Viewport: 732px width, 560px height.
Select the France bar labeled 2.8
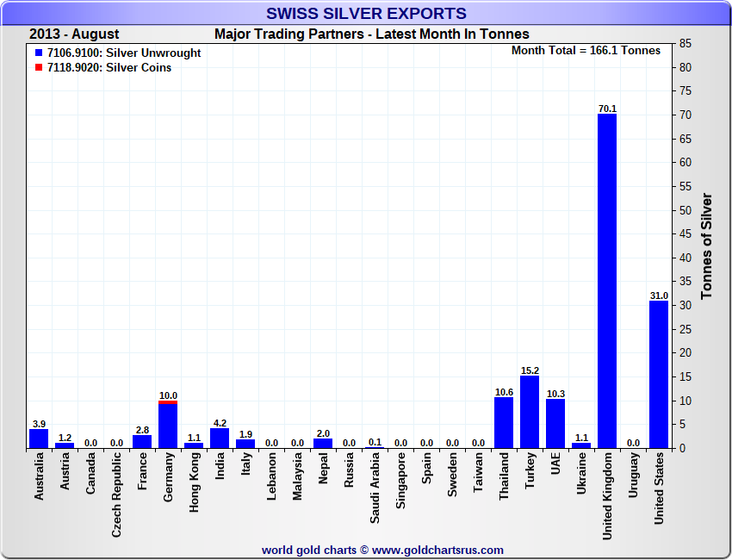pos(142,442)
